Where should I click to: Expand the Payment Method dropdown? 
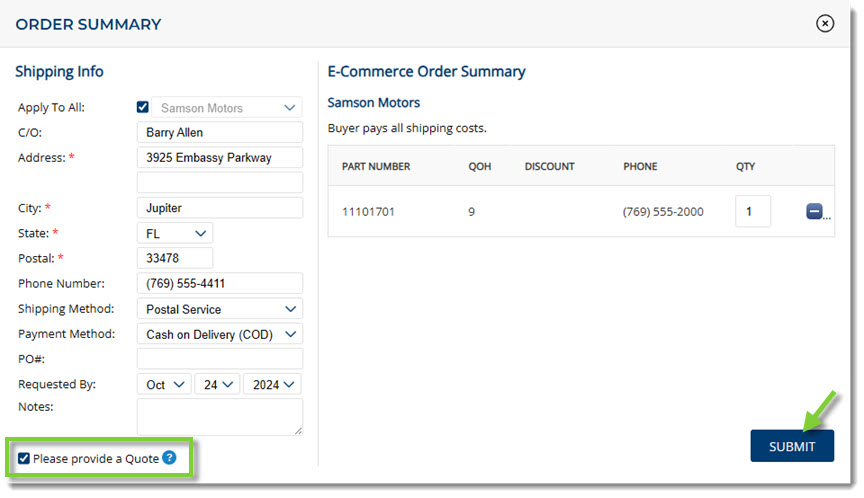[220, 334]
